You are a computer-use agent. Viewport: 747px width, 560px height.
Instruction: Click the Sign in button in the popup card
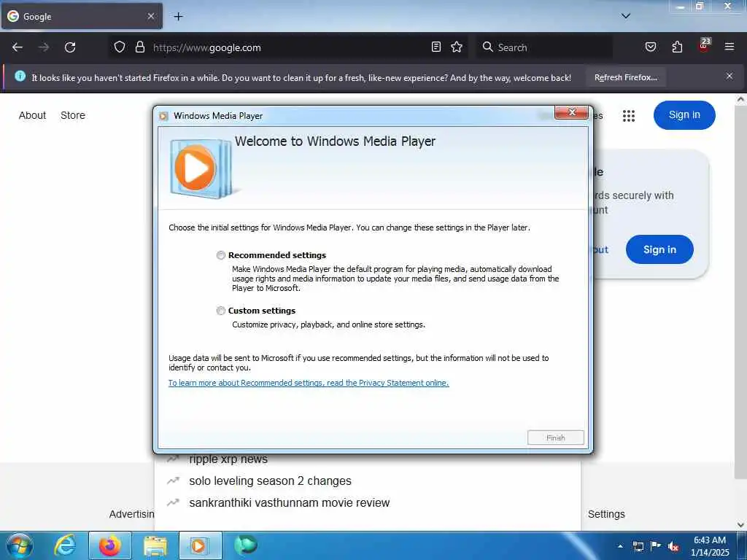point(659,249)
